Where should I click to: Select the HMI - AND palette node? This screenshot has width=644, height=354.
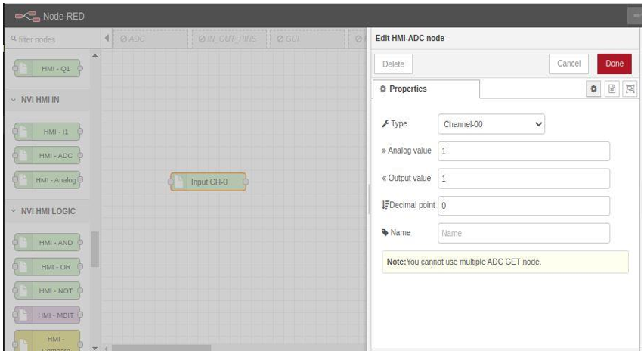(48, 241)
